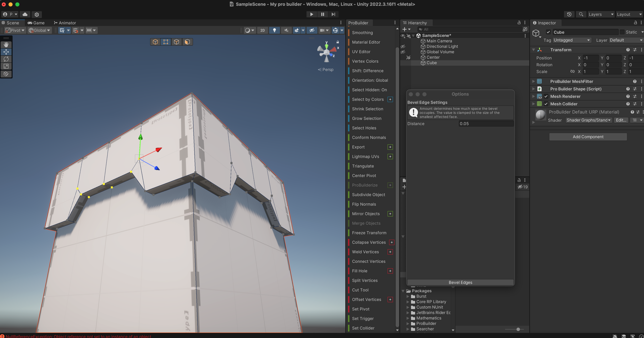The height and width of the screenshot is (338, 644).
Task: Open Undo History clock icon
Action: pos(569,14)
